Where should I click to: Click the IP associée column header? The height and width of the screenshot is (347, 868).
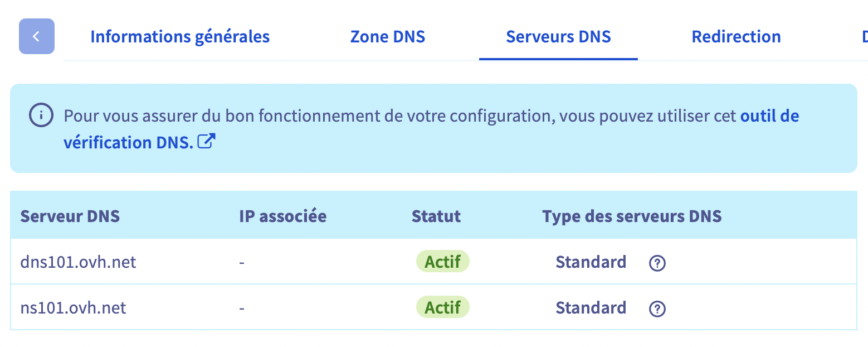(283, 216)
